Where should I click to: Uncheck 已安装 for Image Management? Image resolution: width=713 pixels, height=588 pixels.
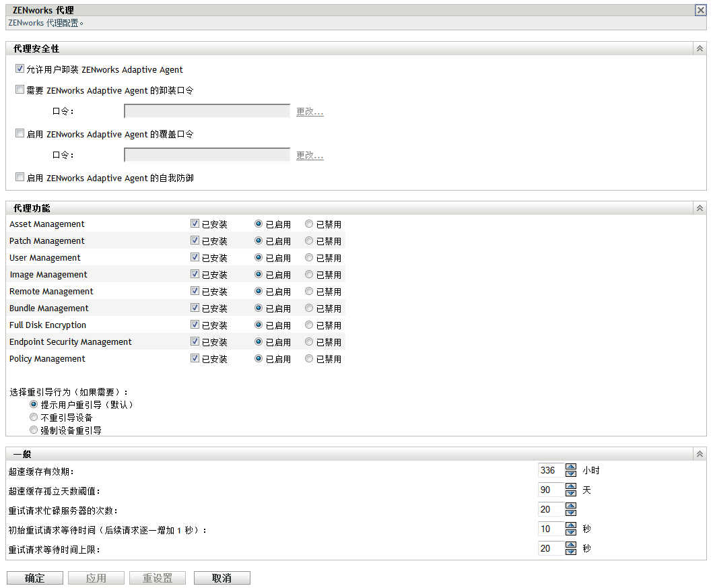tap(195, 273)
